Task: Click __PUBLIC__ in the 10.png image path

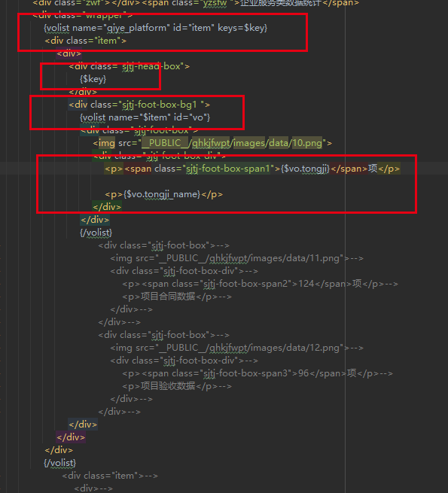Action: point(165,143)
